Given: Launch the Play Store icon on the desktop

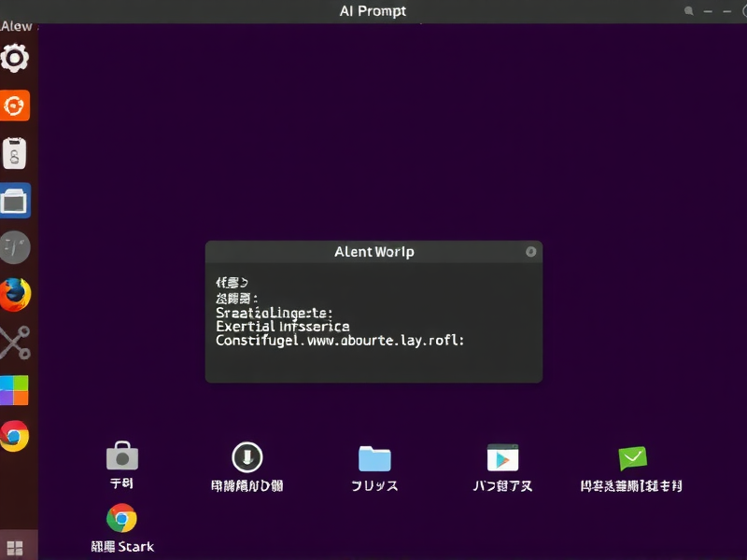Looking at the screenshot, I should point(501,457).
